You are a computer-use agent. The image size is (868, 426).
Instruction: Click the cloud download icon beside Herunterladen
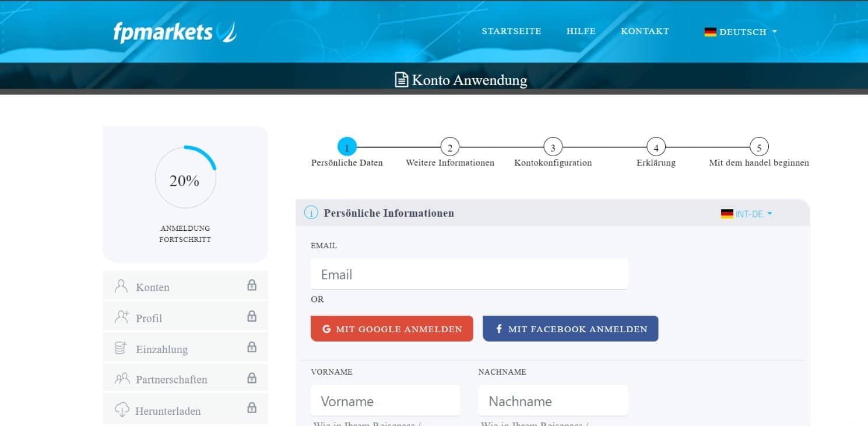(x=122, y=409)
